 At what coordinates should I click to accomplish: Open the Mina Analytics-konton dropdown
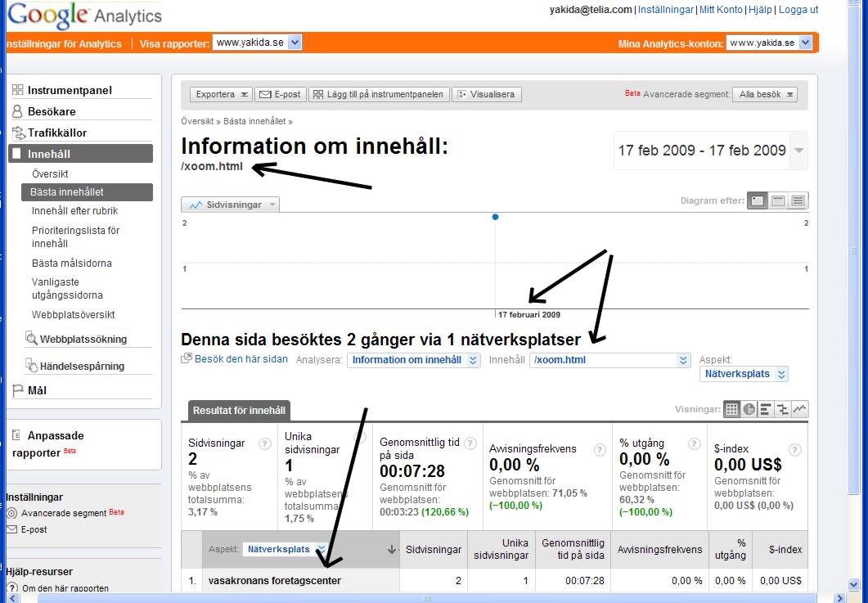(x=769, y=43)
